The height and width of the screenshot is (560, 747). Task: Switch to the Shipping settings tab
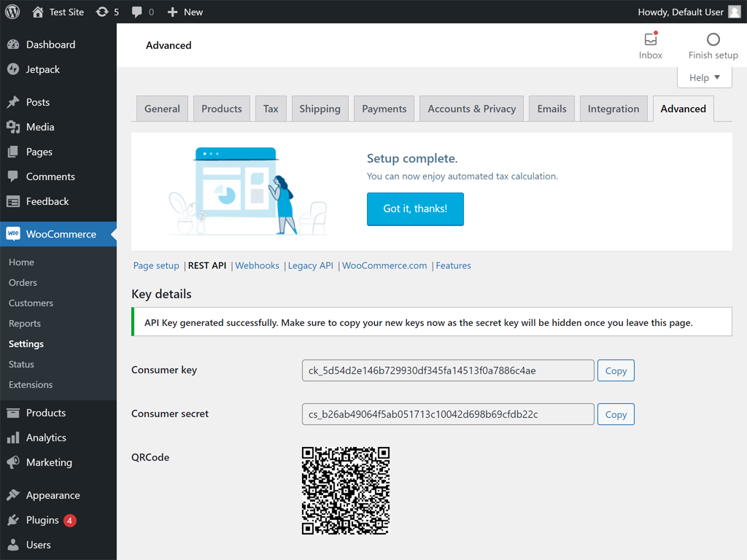(x=320, y=109)
